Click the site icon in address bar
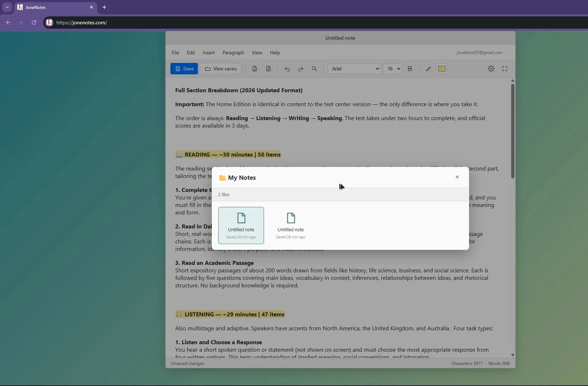This screenshot has width=588, height=386. pos(50,23)
